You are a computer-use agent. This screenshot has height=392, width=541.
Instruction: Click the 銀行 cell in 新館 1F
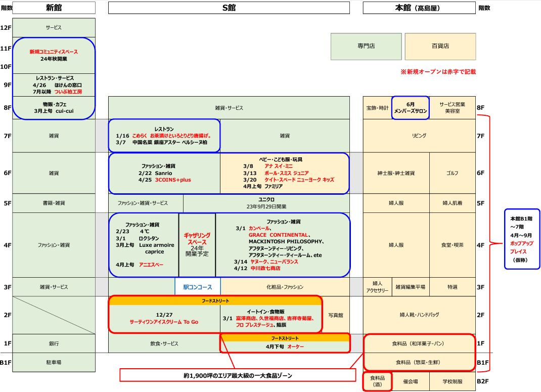pyautogui.click(x=54, y=343)
